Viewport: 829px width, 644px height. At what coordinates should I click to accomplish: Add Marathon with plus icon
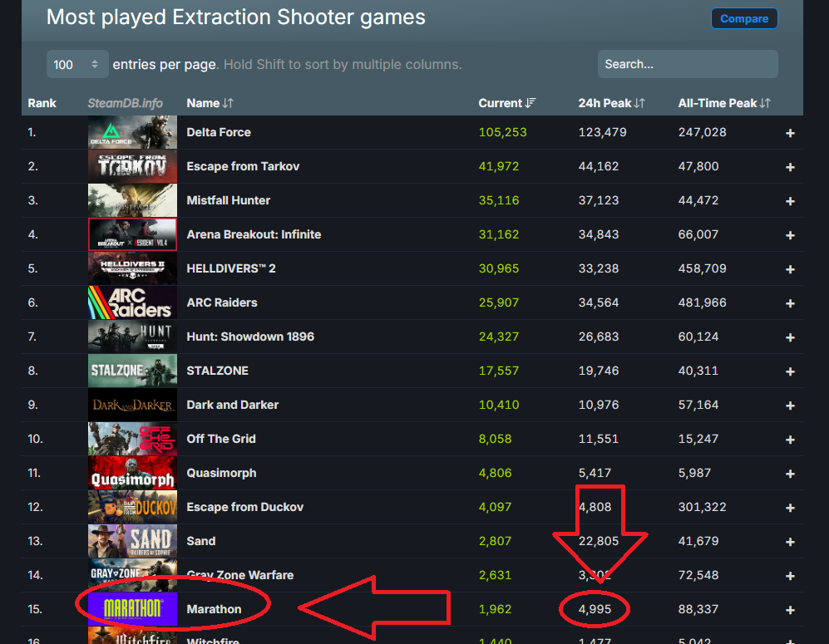coord(790,610)
